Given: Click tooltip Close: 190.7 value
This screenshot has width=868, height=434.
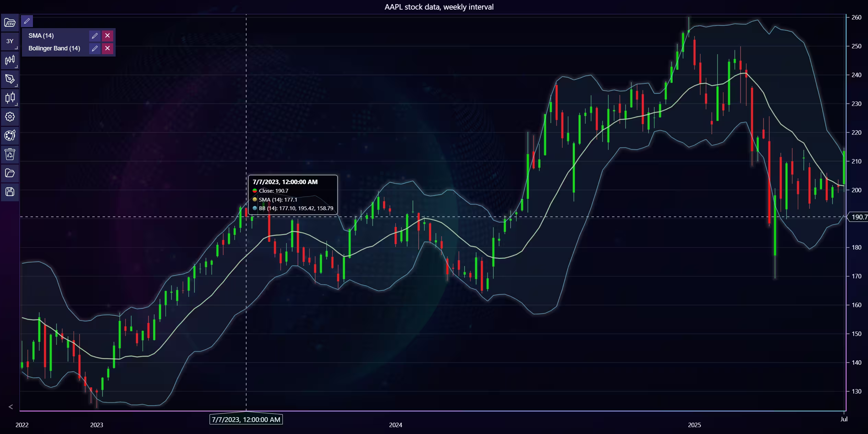Looking at the screenshot, I should click(x=273, y=191).
